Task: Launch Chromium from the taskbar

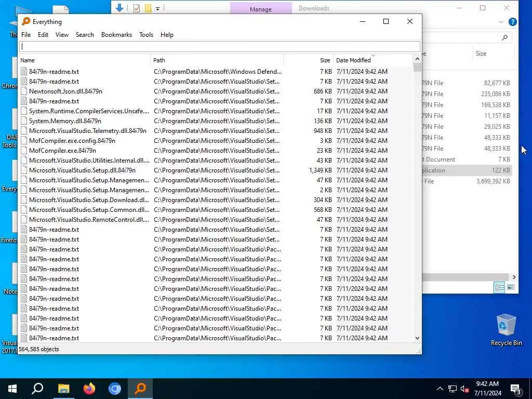Action: tap(115, 389)
